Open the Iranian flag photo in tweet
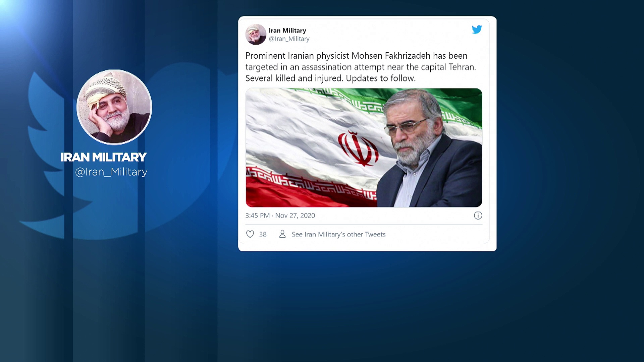The image size is (644, 362). (364, 147)
